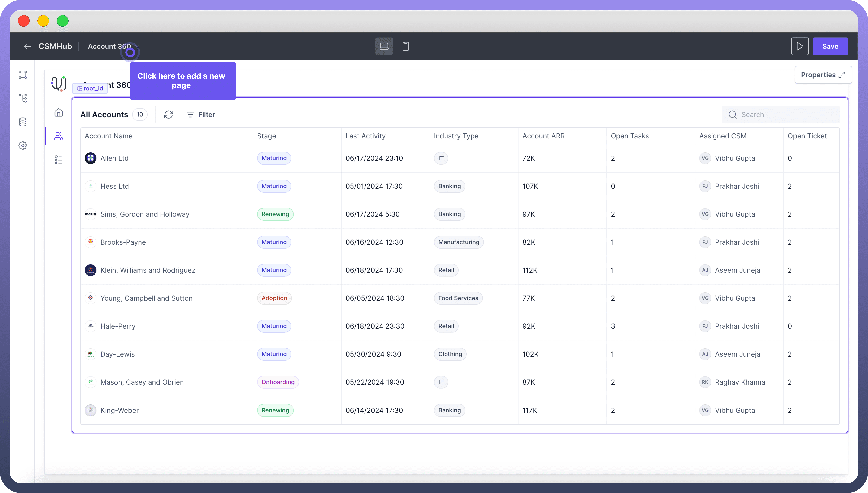Open the components frame icon in left rail
Viewport: 868px width, 493px height.
[23, 75]
